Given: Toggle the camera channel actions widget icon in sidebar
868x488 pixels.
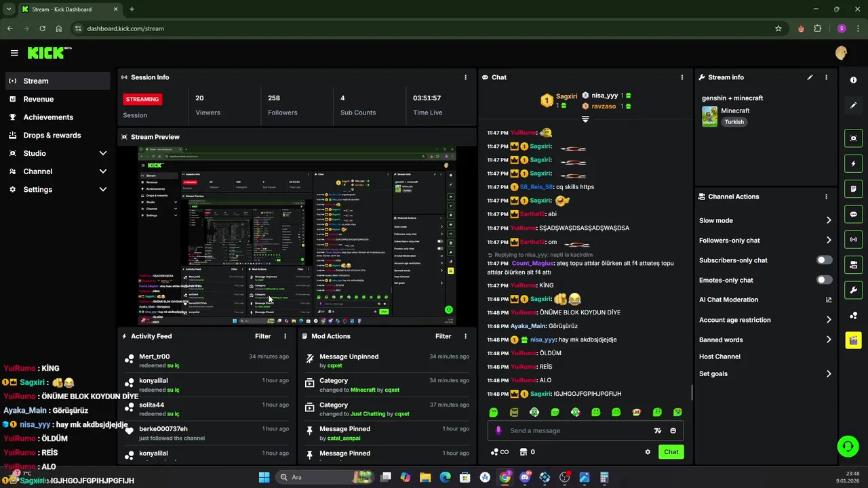Looking at the screenshot, I should pos(853,264).
